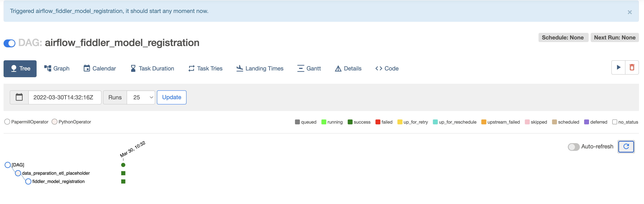Click fiddler_model_registration task instance square
Image resolution: width=644 pixels, height=204 pixels.
123,181
